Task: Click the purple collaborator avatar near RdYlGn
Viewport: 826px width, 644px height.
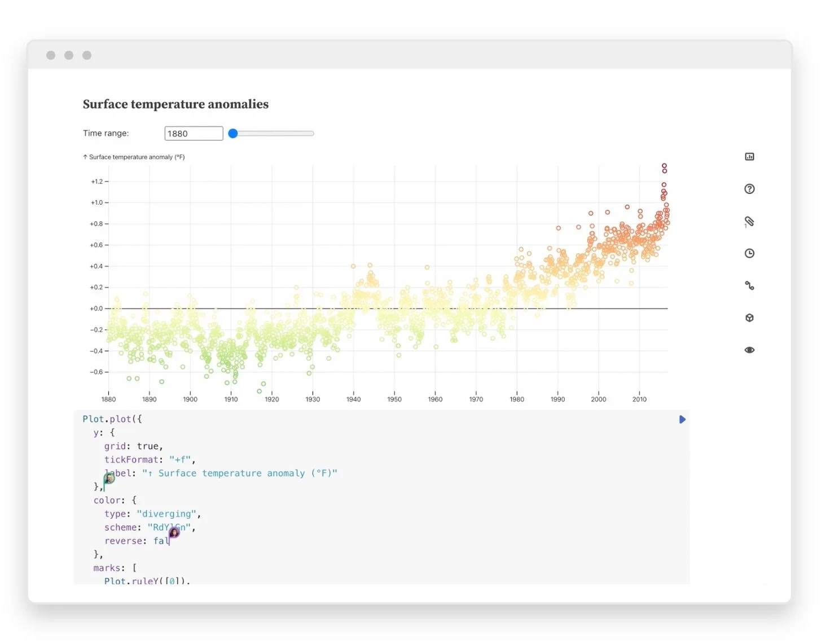Action: [x=174, y=532]
